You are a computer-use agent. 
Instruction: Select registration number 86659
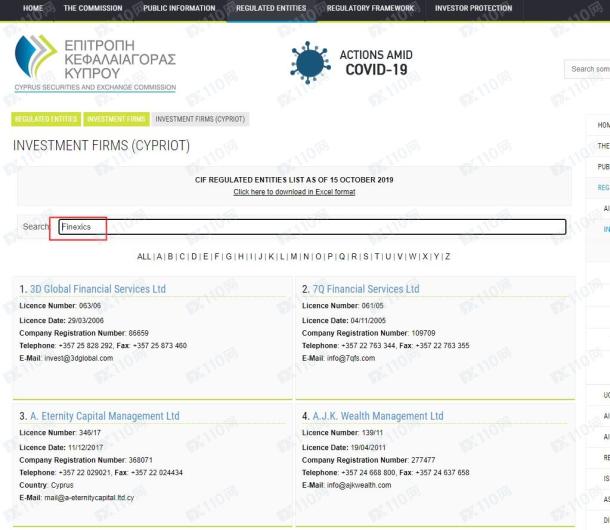click(x=138, y=333)
